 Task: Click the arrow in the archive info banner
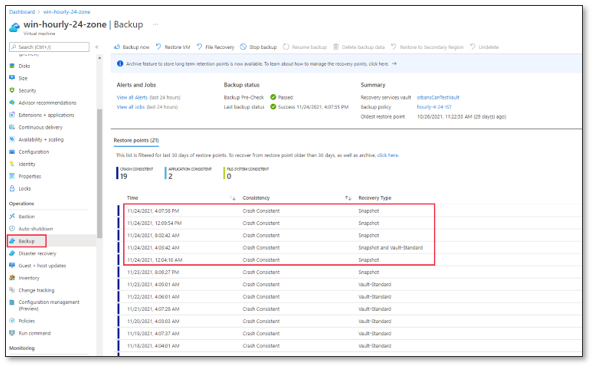pyautogui.click(x=394, y=64)
